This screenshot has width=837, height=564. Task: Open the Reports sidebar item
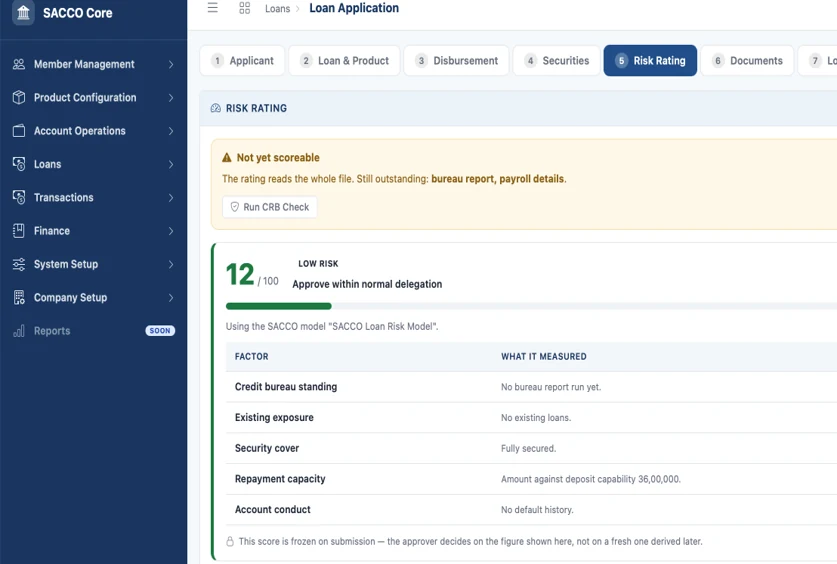94,331
